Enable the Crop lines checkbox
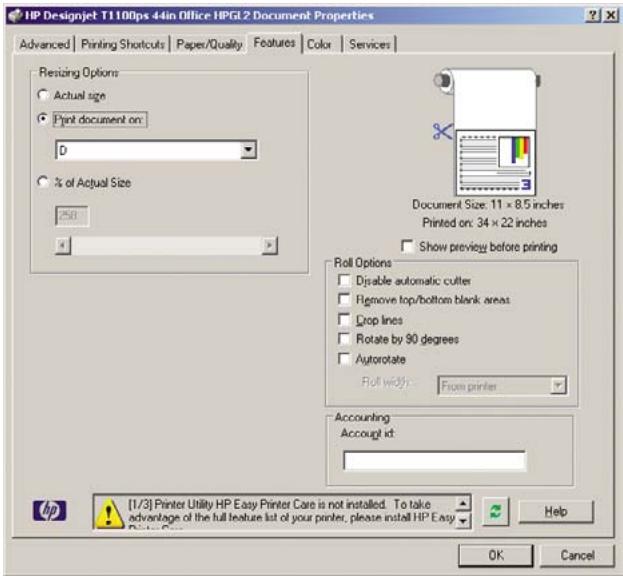Image resolution: width=623 pixels, height=576 pixels. click(x=344, y=319)
